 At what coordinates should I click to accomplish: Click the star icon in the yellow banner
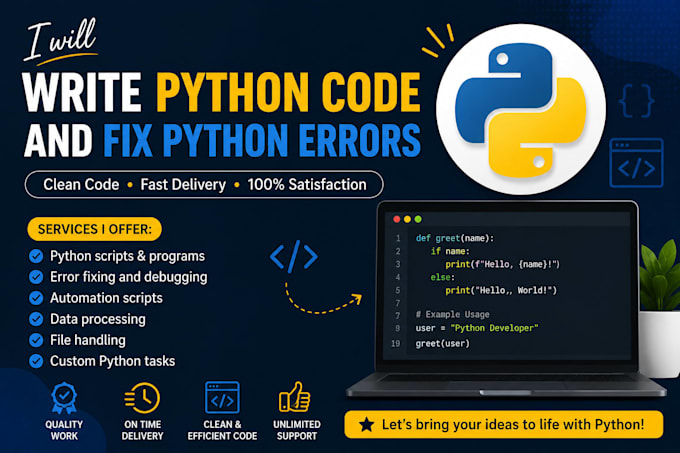click(x=366, y=425)
